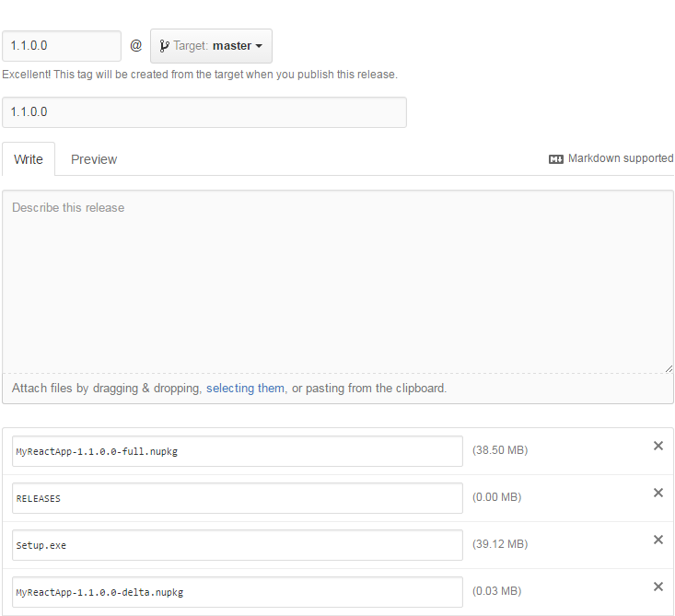The width and height of the screenshot is (675, 616).
Task: Edit the MyReactApp-1.1.0.0-full.nupkg filename field
Action: [238, 451]
